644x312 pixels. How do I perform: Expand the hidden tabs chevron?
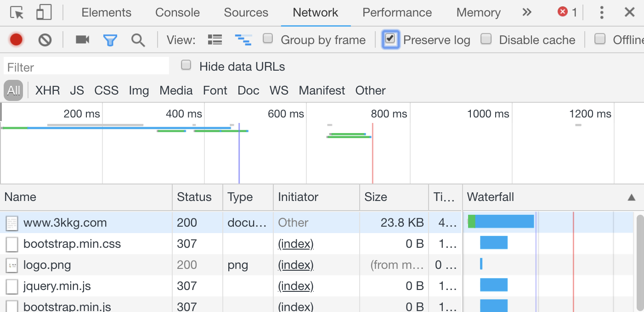click(527, 12)
